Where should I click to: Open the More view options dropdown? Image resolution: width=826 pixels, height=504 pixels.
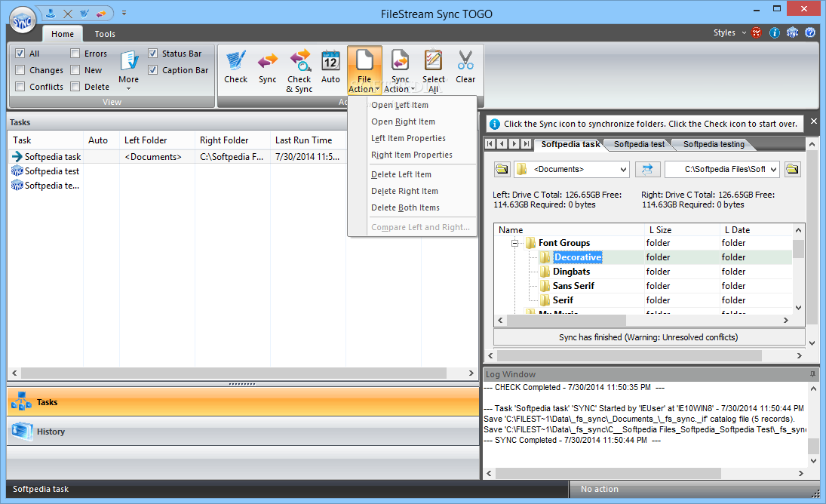click(x=128, y=69)
